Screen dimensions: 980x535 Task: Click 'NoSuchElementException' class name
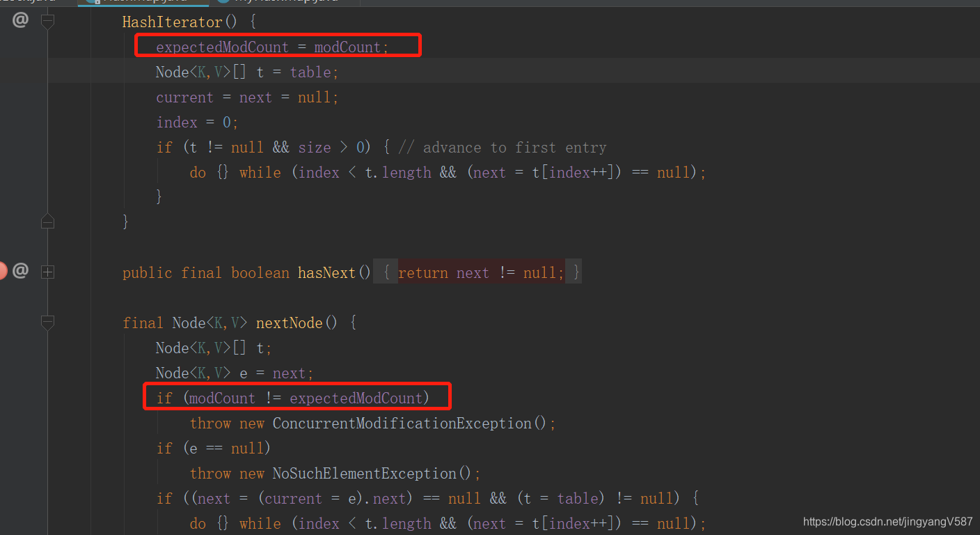click(364, 474)
